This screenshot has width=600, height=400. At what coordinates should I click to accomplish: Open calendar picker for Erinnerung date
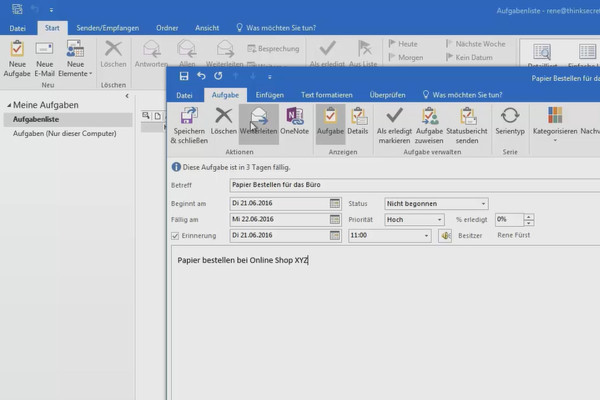(x=335, y=235)
